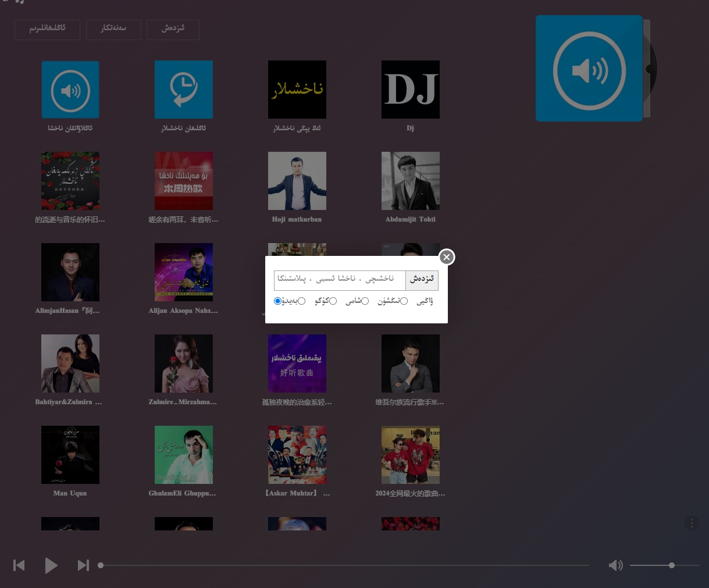Image resolution: width=709 pixels, height=588 pixels.
Task: Mute using the bottom speaker icon
Action: (615, 565)
